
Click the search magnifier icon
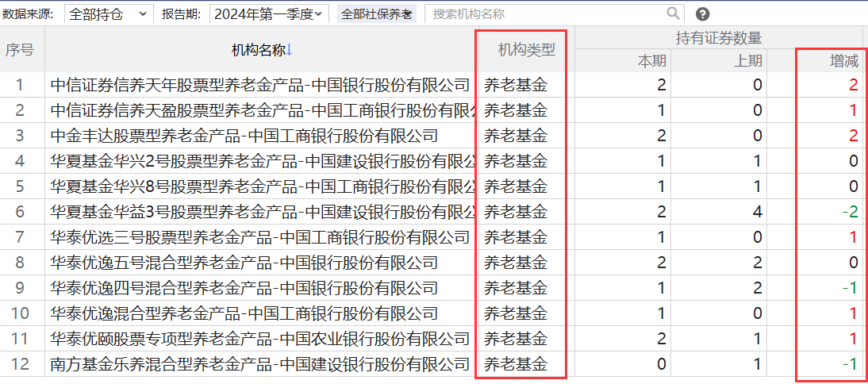coord(673,13)
